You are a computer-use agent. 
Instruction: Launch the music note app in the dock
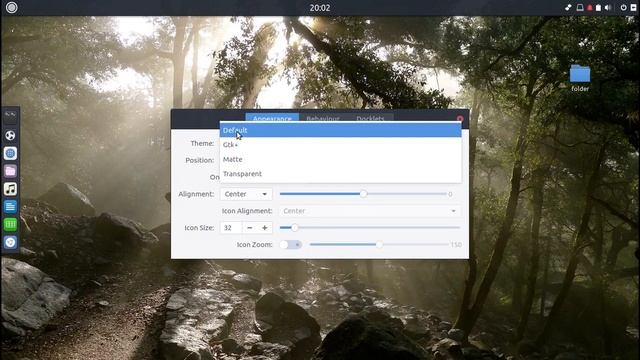click(x=10, y=189)
